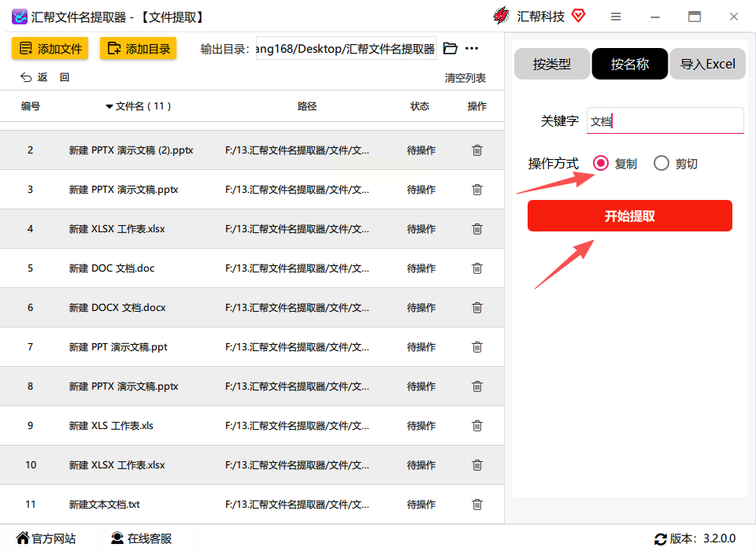Click the 开始提取 button
This screenshot has width=756, height=551.
630,216
